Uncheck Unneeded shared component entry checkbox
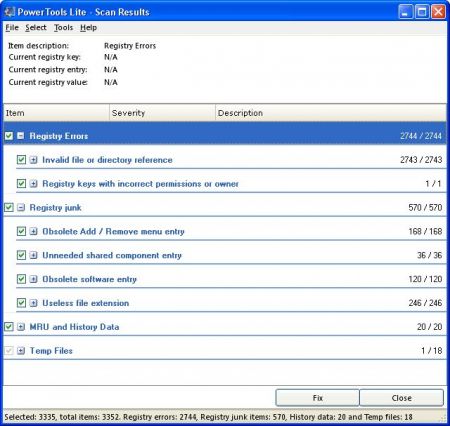The width and height of the screenshot is (450, 426). (x=21, y=255)
